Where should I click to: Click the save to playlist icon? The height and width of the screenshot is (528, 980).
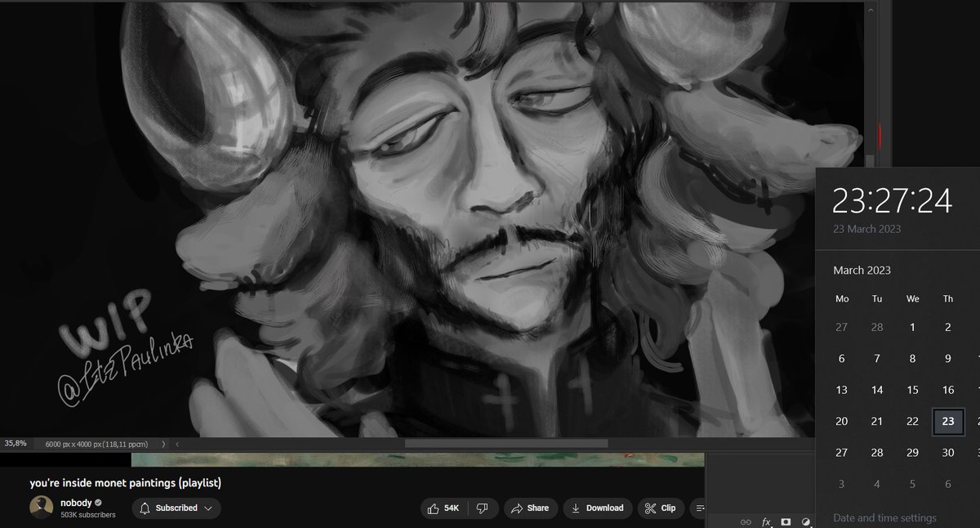click(699, 508)
